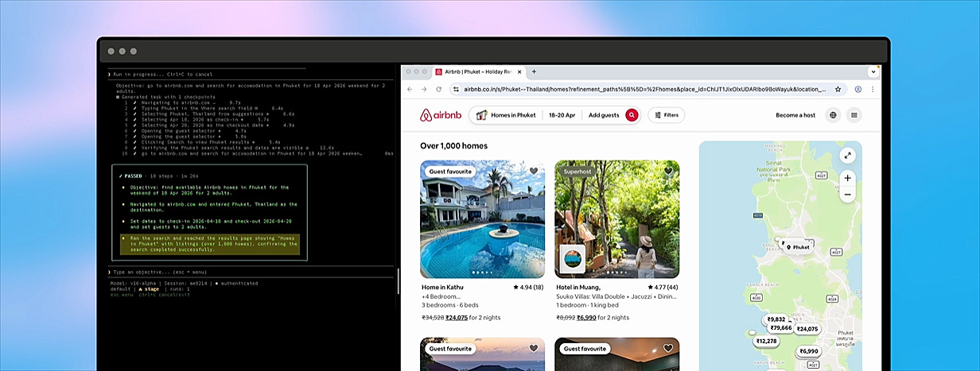Save Home in Kathu to wishlist

click(x=534, y=171)
